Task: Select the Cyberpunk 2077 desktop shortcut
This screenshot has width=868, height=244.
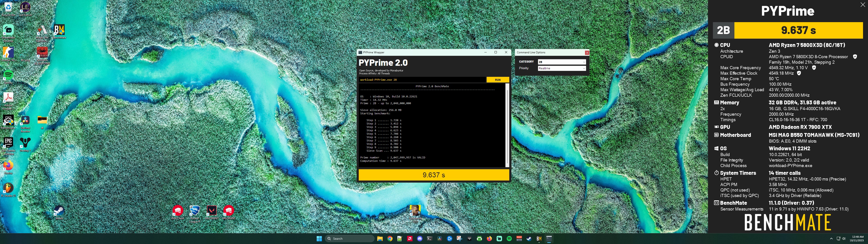Action: click(x=415, y=214)
